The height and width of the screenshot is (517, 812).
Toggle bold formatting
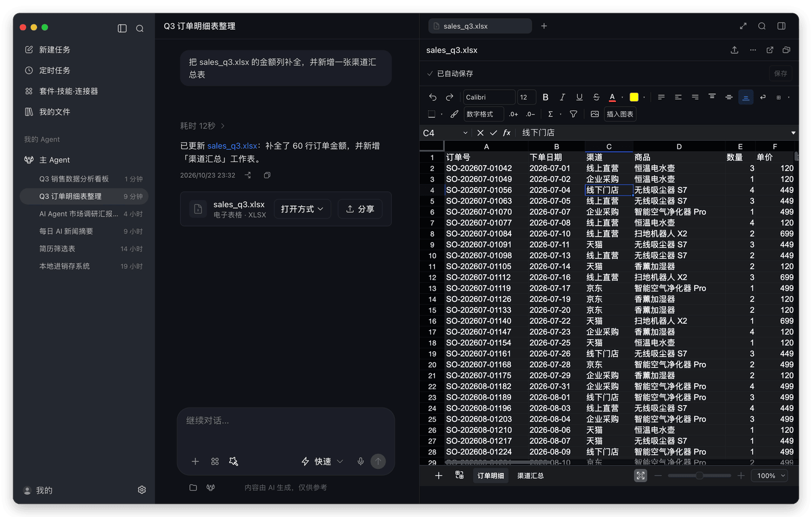coord(545,97)
